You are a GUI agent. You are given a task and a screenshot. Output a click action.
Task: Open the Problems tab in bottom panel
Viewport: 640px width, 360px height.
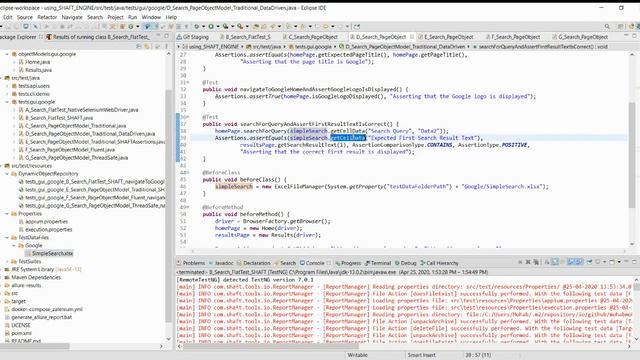tap(191, 263)
